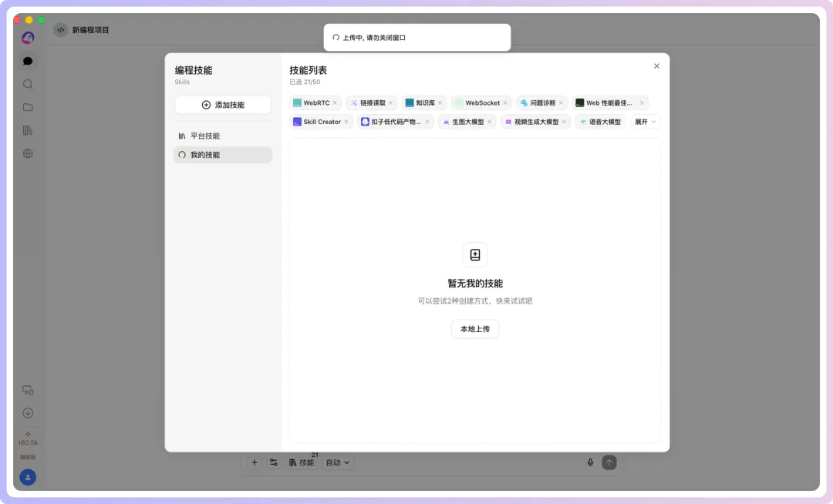Click the WebRTC skill tag label
This screenshot has width=833, height=504.
coord(317,103)
